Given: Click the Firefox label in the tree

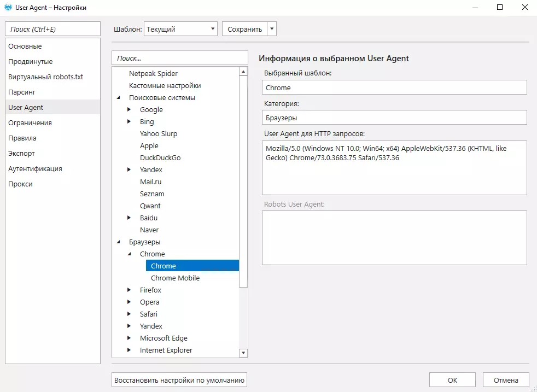Looking at the screenshot, I should pos(150,290).
